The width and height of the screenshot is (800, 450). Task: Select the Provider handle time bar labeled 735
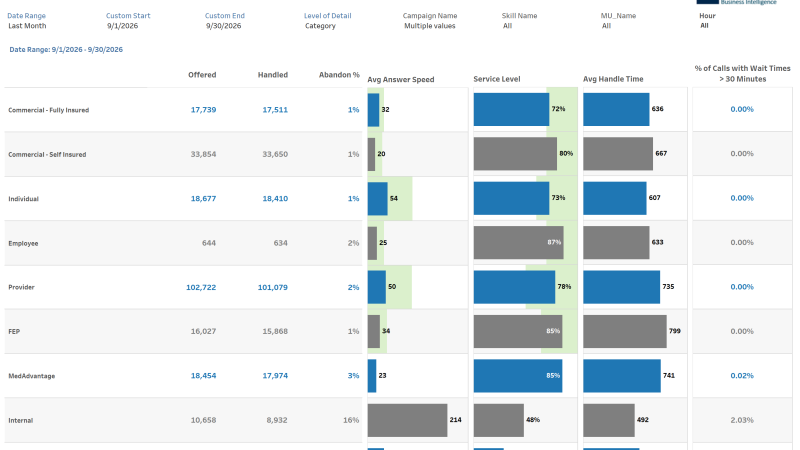pyautogui.click(x=621, y=287)
